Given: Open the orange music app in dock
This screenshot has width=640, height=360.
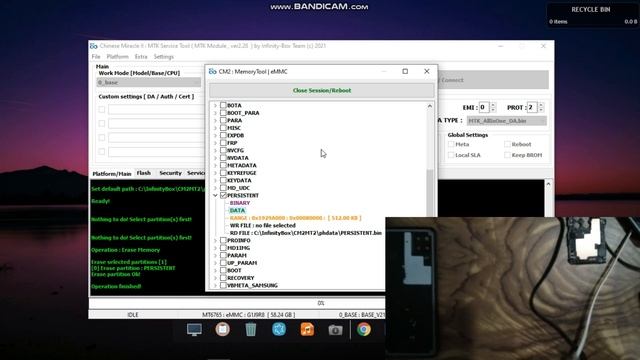Looking at the screenshot, I should tap(307, 329).
